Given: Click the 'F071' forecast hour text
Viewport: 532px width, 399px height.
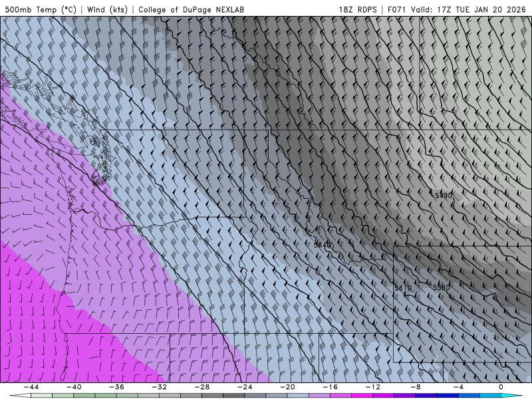Looking at the screenshot, I should tap(396, 9).
